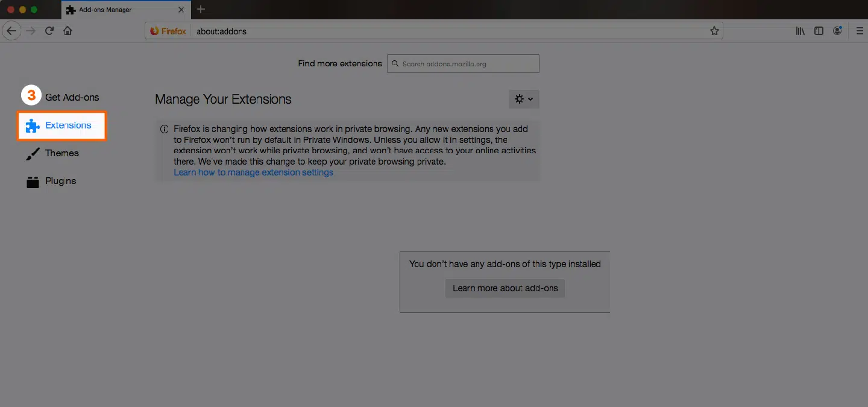Go back using the back arrow
This screenshot has width=868, height=407.
tap(12, 31)
